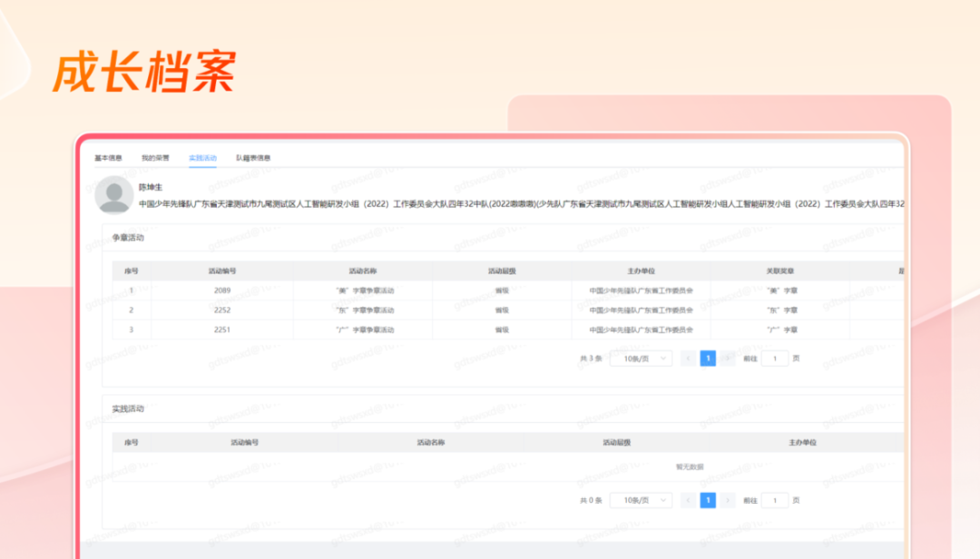Click previous page arrow in 实践活动 pagination
The height and width of the screenshot is (559, 980).
pos(688,500)
